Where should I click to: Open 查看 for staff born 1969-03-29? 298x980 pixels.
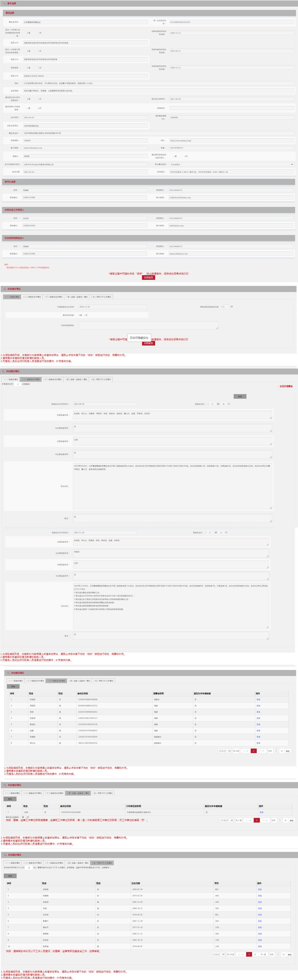click(x=260, y=890)
